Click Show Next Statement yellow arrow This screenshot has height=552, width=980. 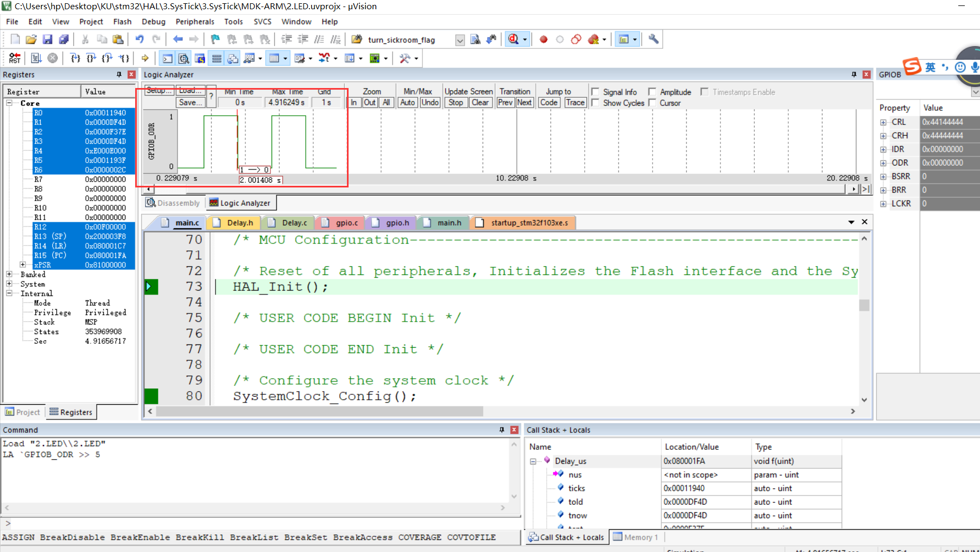coord(145,58)
